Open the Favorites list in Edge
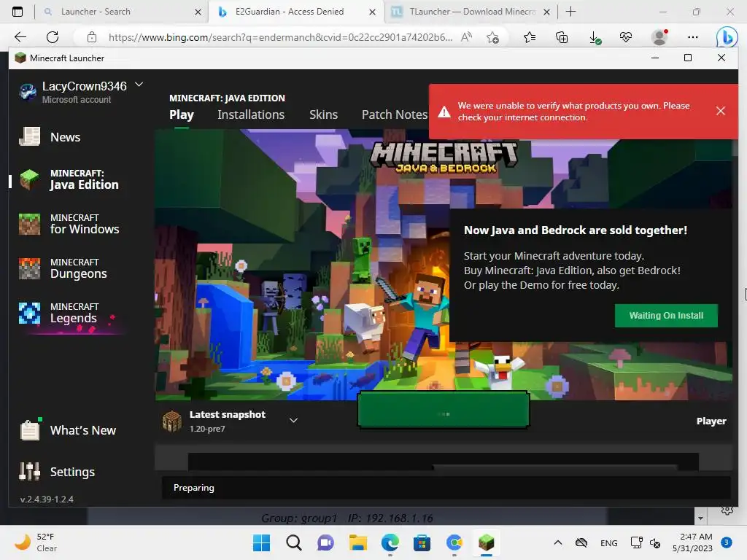The width and height of the screenshot is (747, 560). (530, 37)
